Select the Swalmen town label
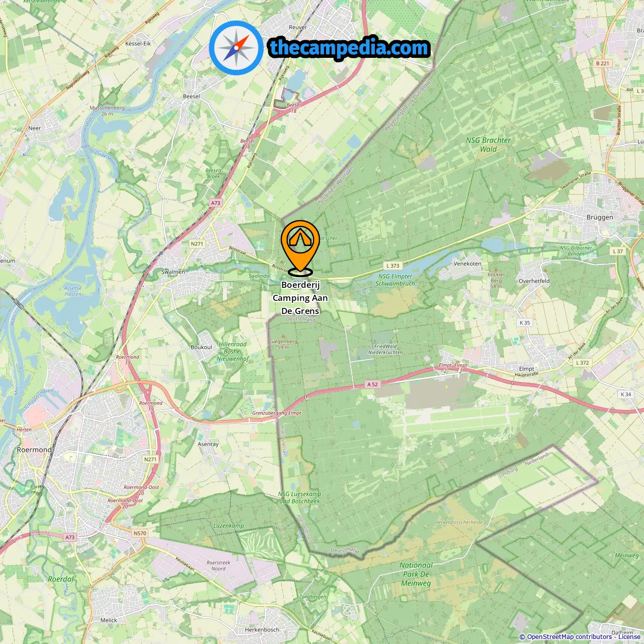The image size is (644, 644). click(173, 272)
